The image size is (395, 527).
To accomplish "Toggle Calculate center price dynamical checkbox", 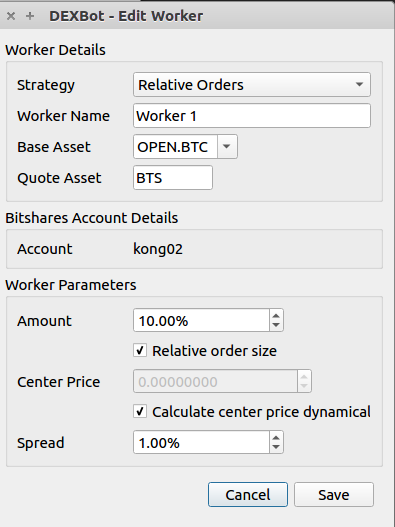I will pos(140,411).
